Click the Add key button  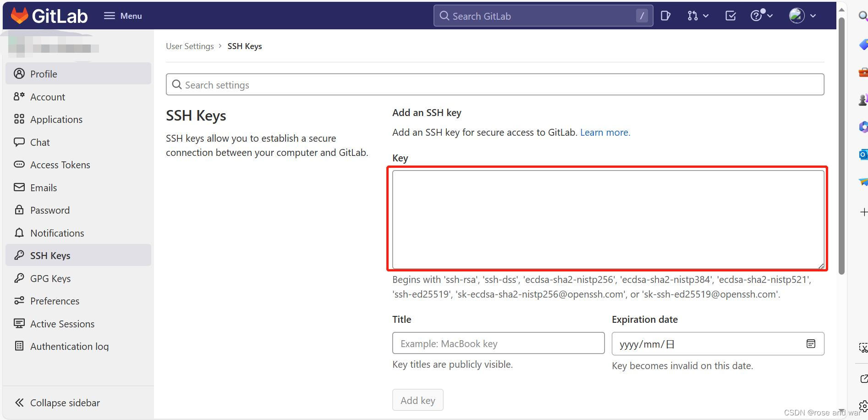point(418,400)
